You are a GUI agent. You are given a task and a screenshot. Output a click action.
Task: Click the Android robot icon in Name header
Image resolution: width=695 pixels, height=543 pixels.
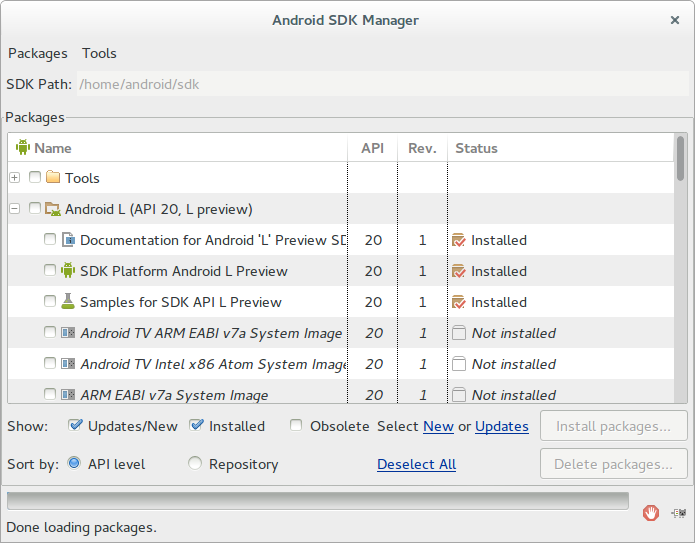click(23, 147)
